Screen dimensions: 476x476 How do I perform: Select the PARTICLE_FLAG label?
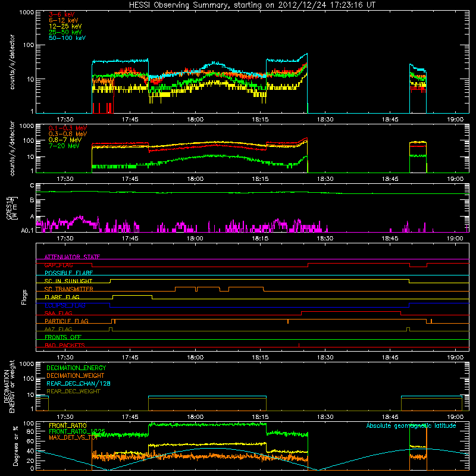pos(67,321)
